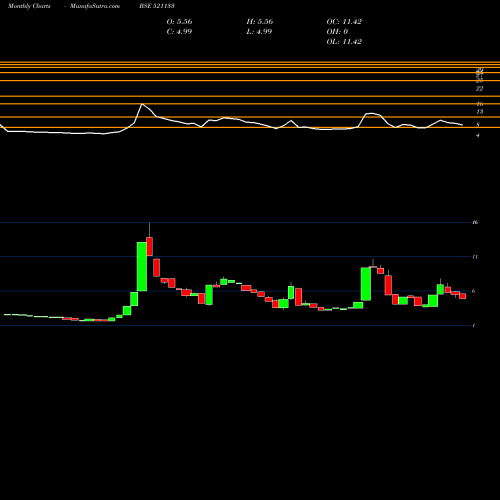Click the '22' label on indicator axis
500x500 pixels.
(x=479, y=89)
